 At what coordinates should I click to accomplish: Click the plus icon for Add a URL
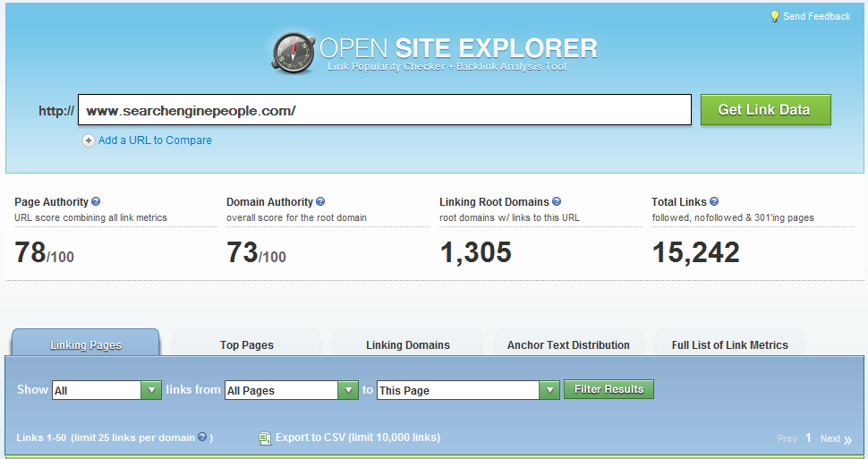coord(88,140)
